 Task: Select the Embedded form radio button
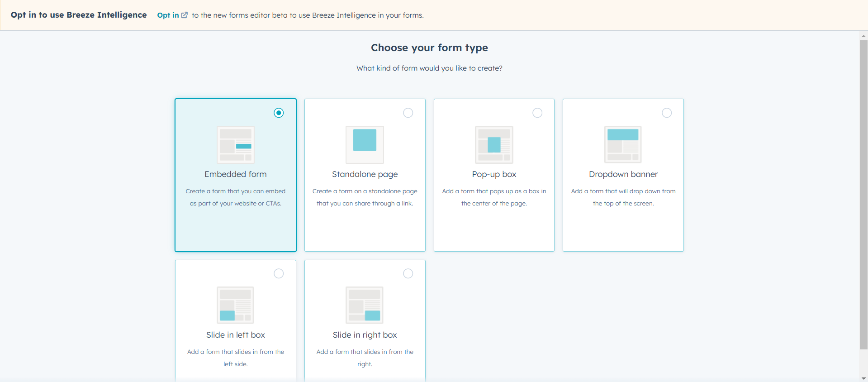coord(279,113)
